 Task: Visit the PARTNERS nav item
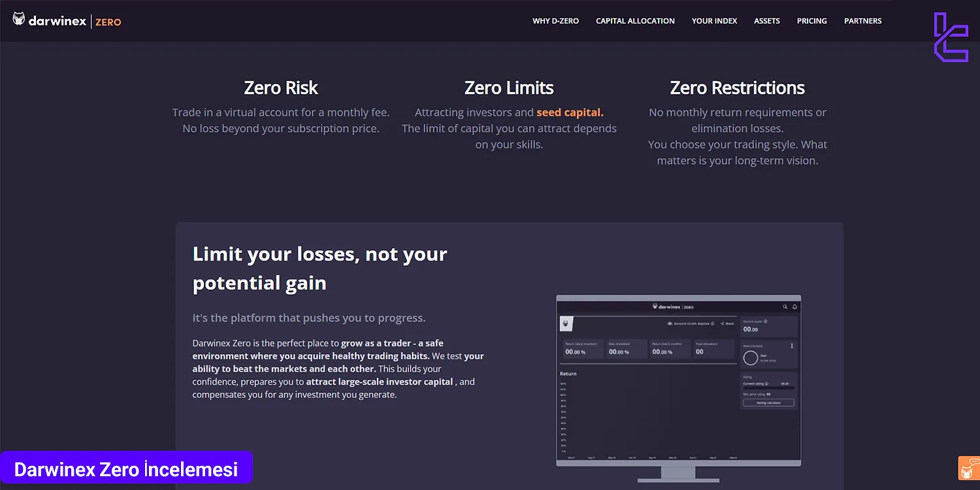coord(862,21)
